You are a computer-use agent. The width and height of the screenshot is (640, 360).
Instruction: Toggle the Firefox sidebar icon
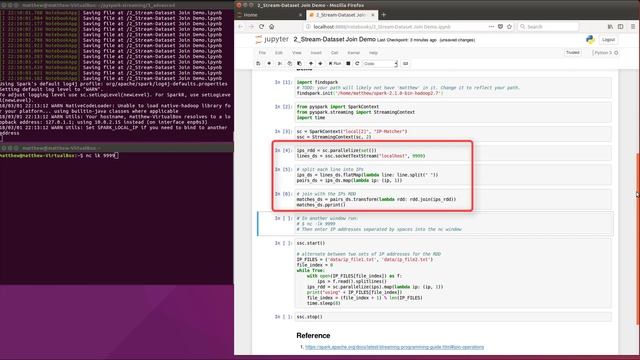coord(620,27)
